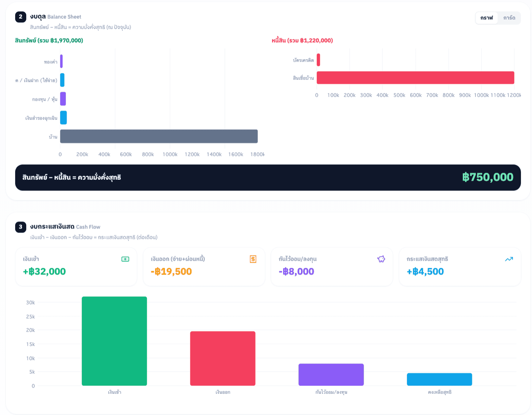
Task: Click the cash banknote icon in เงินเข้า card
Action: pos(125,259)
